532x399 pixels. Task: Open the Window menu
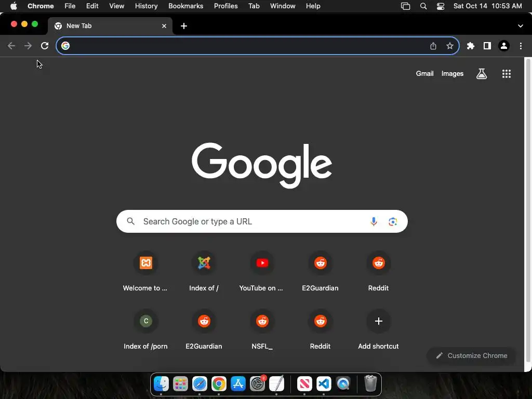coord(283,6)
